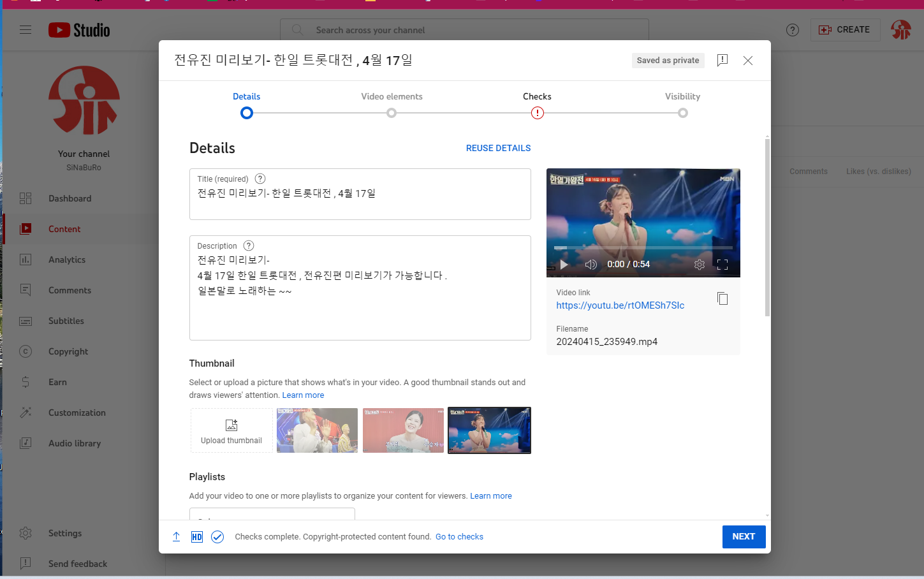Open video player settings gear

pos(699,265)
